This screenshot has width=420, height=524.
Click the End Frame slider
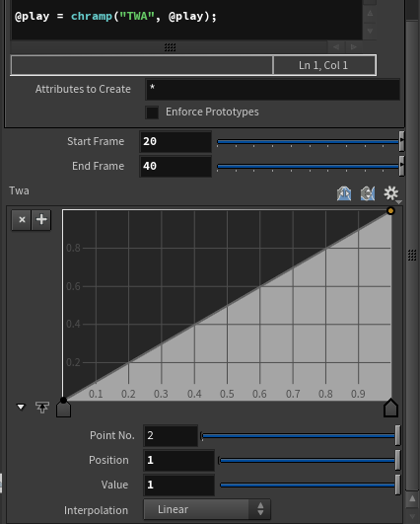pos(311,167)
